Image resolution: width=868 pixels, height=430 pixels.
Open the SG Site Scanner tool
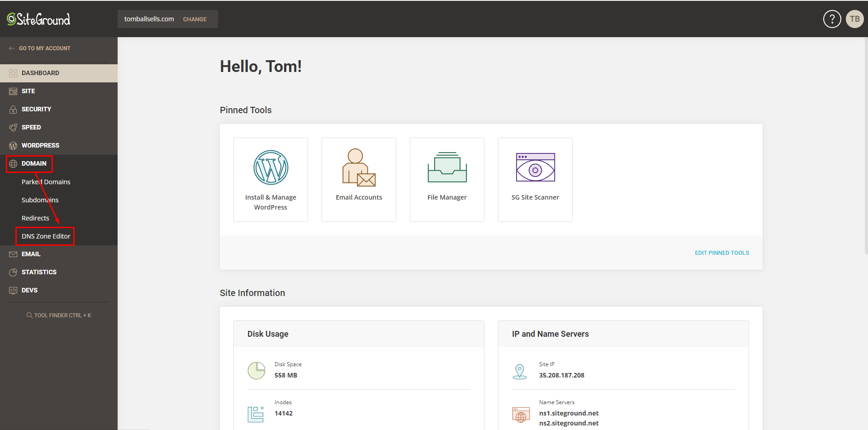click(x=535, y=179)
